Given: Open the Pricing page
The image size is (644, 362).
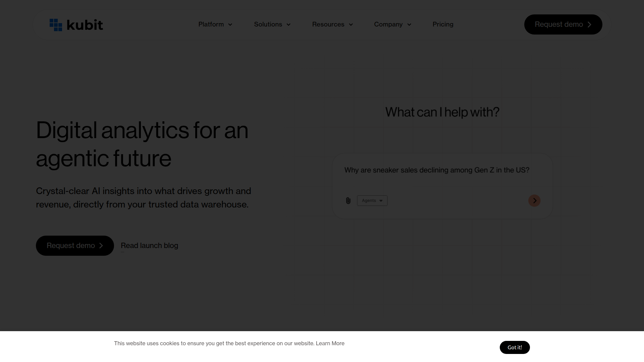Looking at the screenshot, I should [x=443, y=24].
